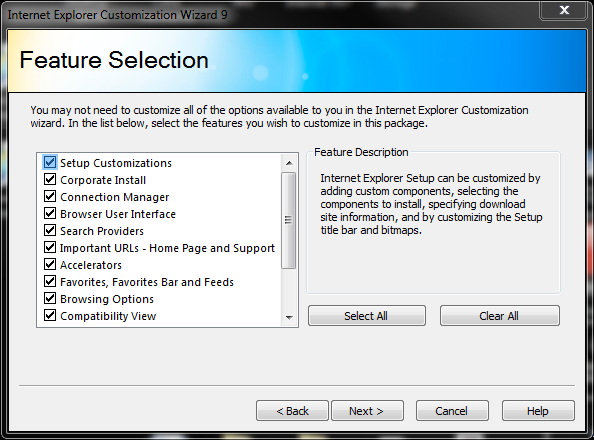Uncheck the Setup Customizations checkbox
Screen dimensions: 594x440
coord(50,162)
